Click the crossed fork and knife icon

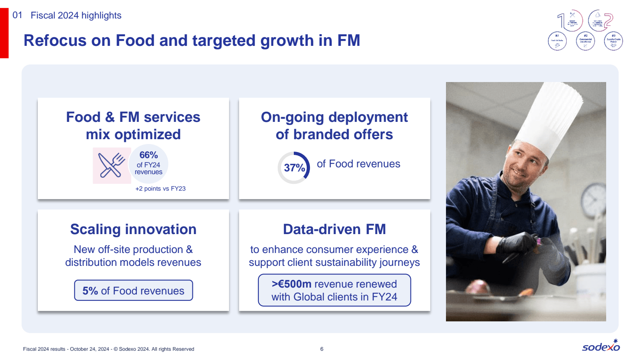click(x=112, y=165)
